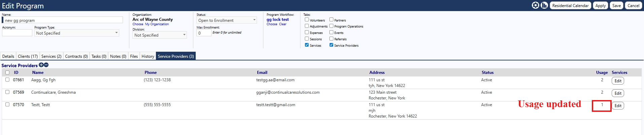Click email gganji@continualcaresolutions.com

tap(288, 92)
